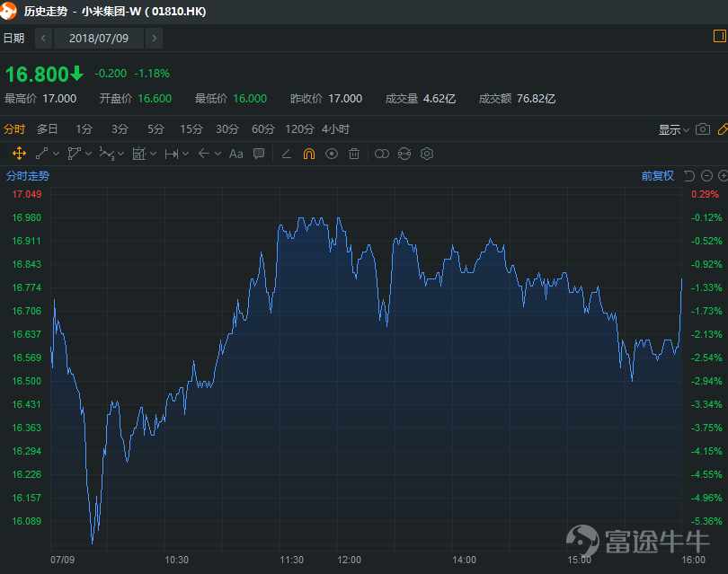Toggle the magnet snap mode
This screenshot has width=728, height=574.
click(309, 154)
